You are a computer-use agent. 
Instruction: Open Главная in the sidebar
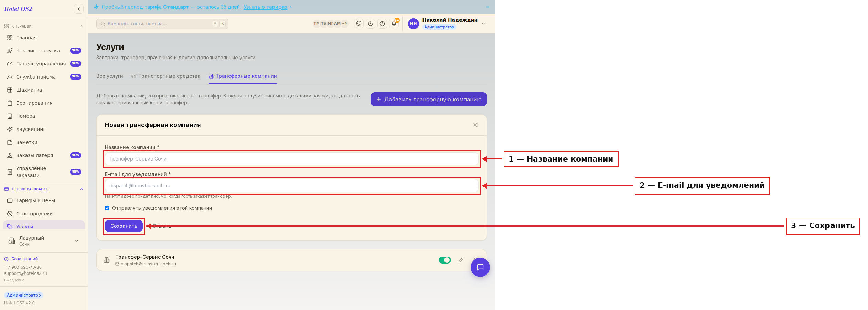[44, 38]
